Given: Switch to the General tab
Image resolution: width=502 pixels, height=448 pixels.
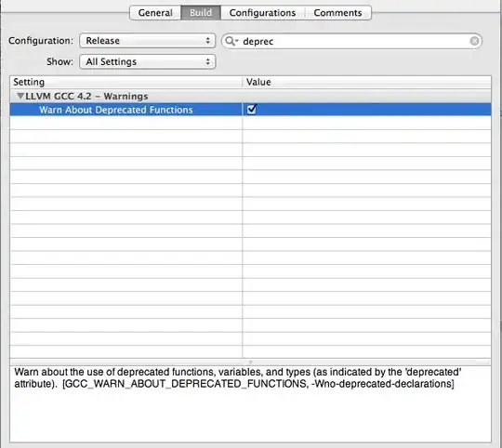Looking at the screenshot, I should (x=155, y=13).
